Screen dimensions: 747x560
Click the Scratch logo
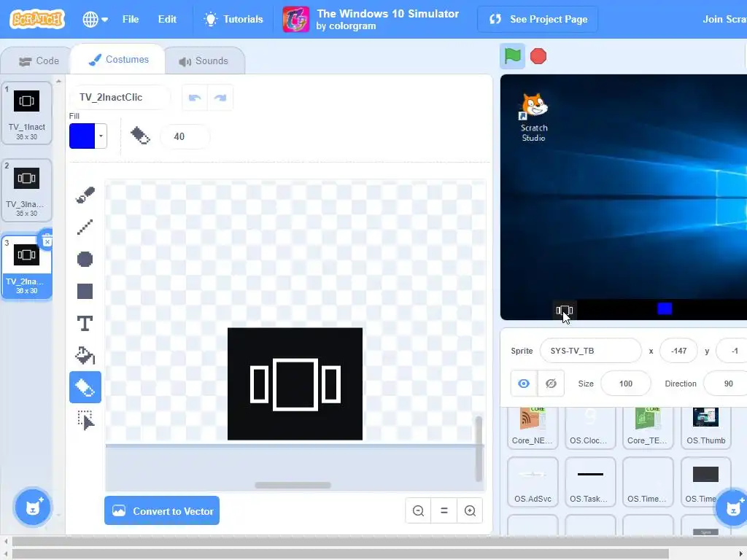tap(37, 19)
